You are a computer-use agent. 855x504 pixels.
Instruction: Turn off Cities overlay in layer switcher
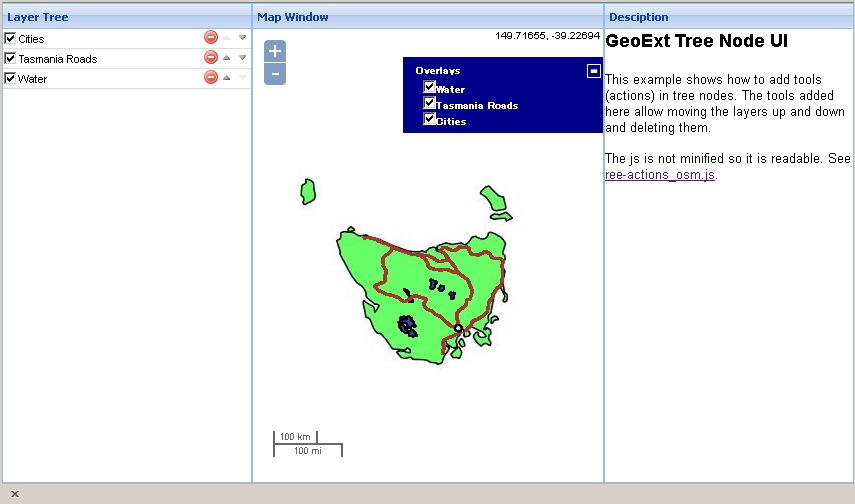[429, 119]
